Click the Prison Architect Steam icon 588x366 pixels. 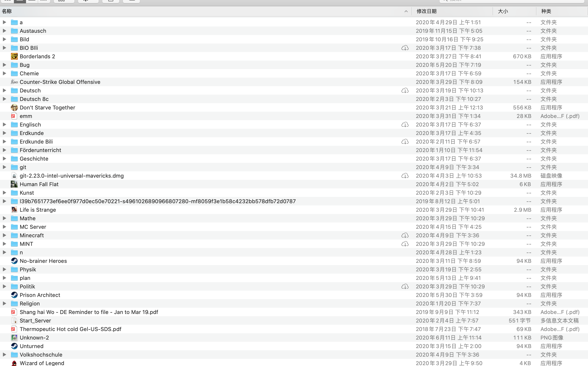click(14, 295)
